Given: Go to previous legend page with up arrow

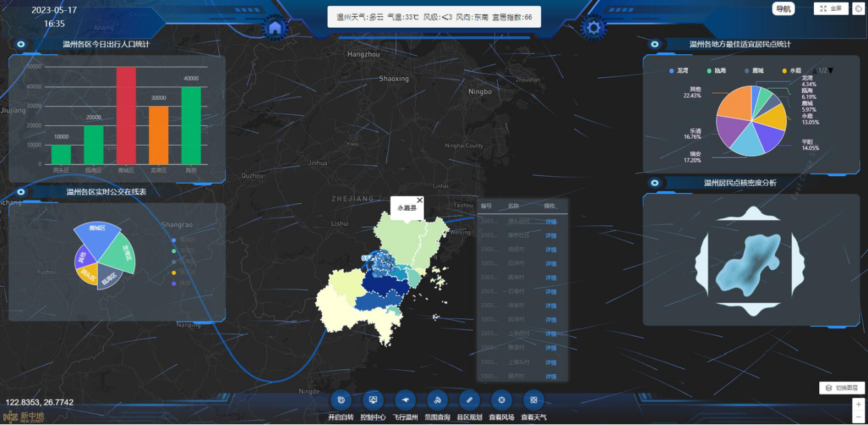Looking at the screenshot, I should 815,70.
